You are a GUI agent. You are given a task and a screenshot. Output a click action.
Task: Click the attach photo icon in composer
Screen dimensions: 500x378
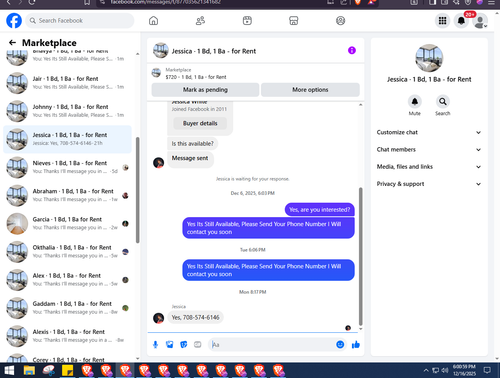pos(170,344)
